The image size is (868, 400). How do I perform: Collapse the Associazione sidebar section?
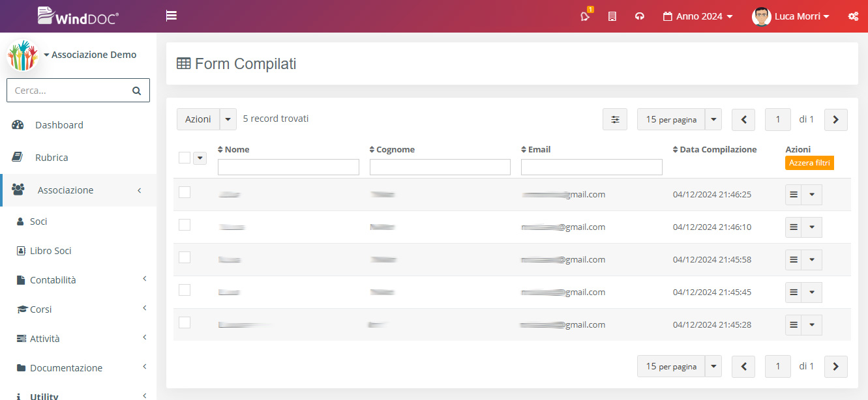78,190
